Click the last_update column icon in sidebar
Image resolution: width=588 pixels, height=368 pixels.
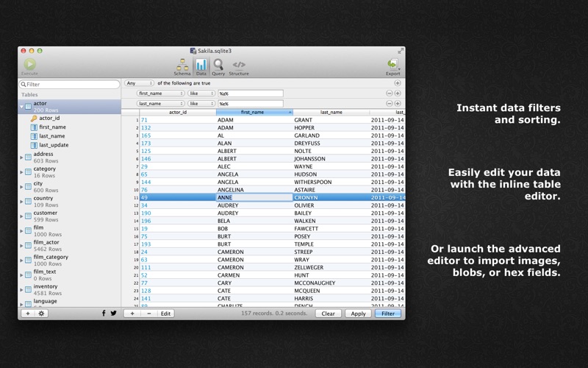[x=34, y=145]
